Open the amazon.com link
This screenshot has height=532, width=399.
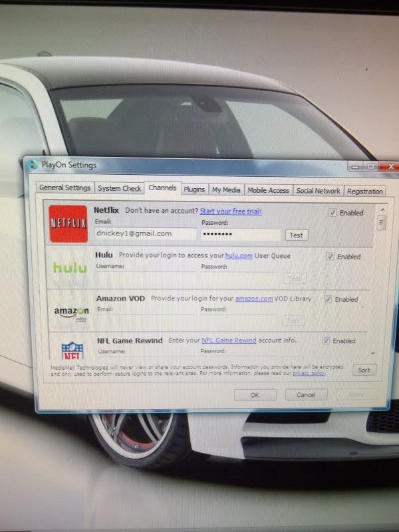pyautogui.click(x=254, y=299)
